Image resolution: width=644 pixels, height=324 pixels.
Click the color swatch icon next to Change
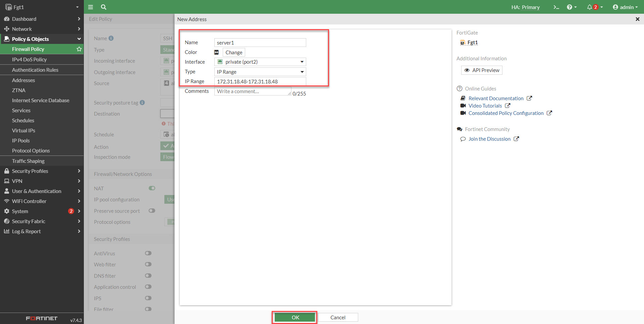coord(216,52)
